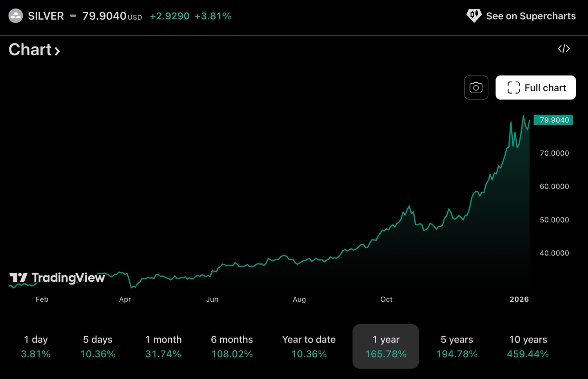
Task: Click the camera snapshot icon
Action: [x=476, y=87]
